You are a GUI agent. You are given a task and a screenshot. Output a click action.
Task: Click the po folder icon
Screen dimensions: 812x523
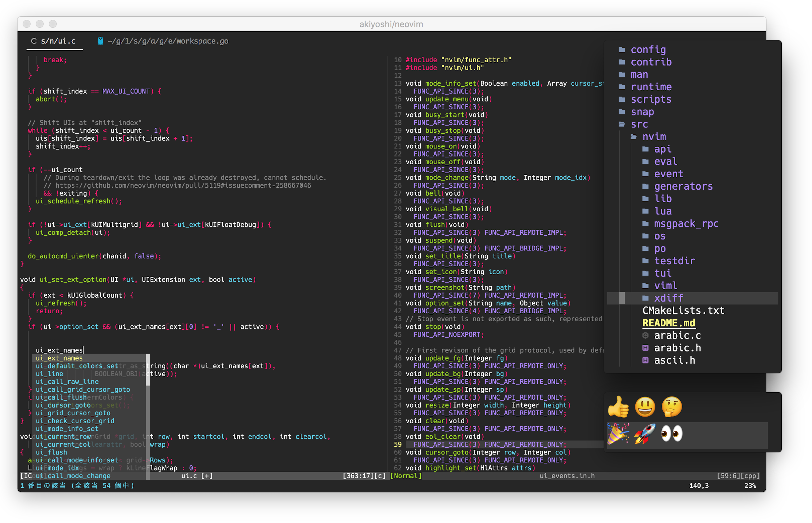click(646, 249)
